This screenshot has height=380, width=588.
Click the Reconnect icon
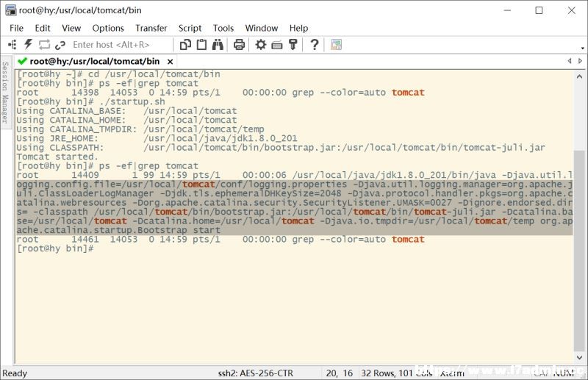click(44, 45)
